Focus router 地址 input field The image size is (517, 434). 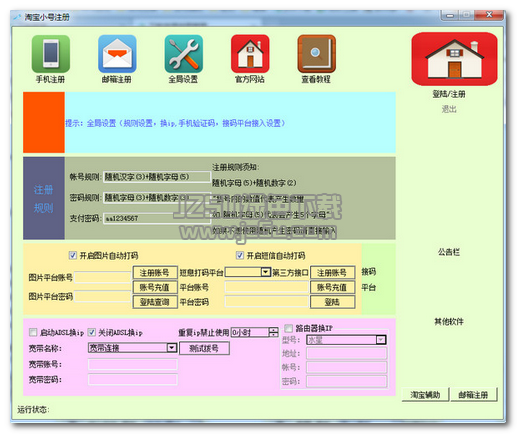tap(347, 353)
